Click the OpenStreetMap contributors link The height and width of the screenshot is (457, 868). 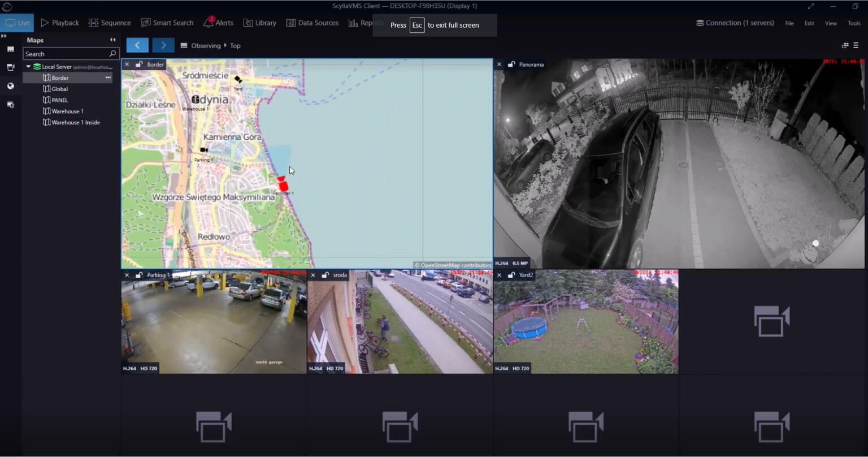point(453,265)
